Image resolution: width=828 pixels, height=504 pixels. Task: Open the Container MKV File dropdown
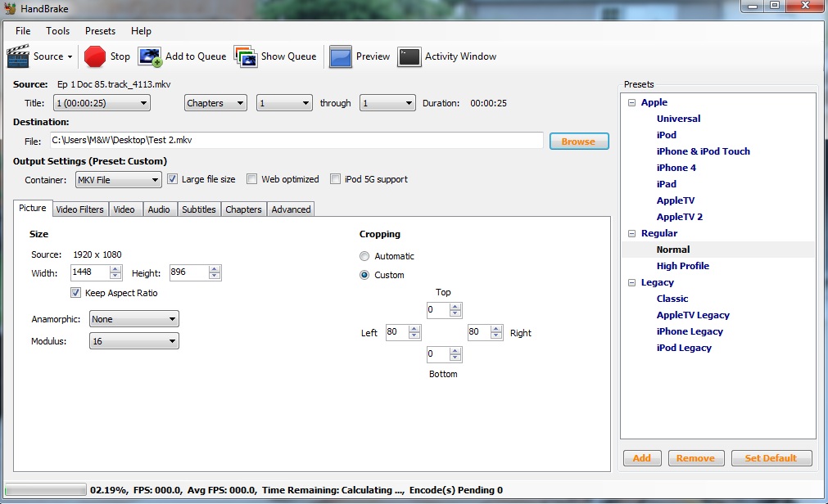[118, 179]
